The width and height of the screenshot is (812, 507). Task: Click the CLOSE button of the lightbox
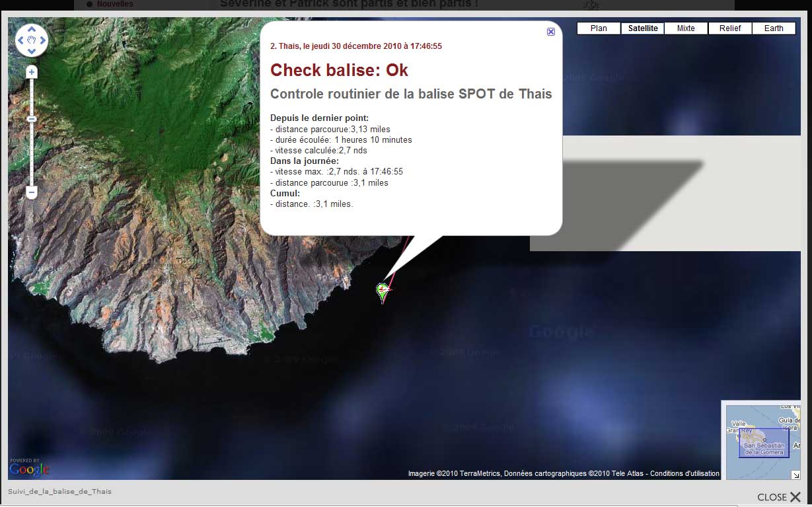click(779, 497)
